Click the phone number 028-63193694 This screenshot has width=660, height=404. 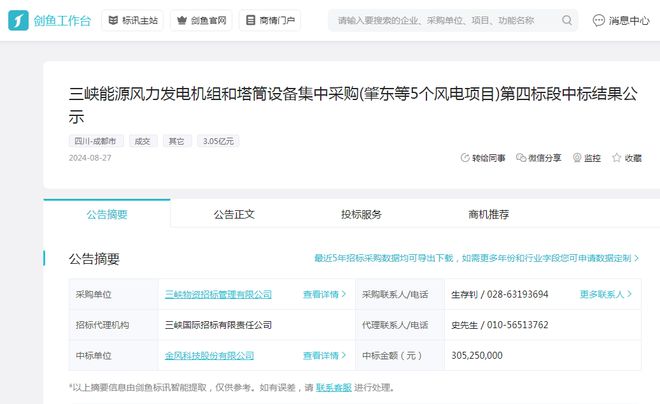tap(517, 294)
